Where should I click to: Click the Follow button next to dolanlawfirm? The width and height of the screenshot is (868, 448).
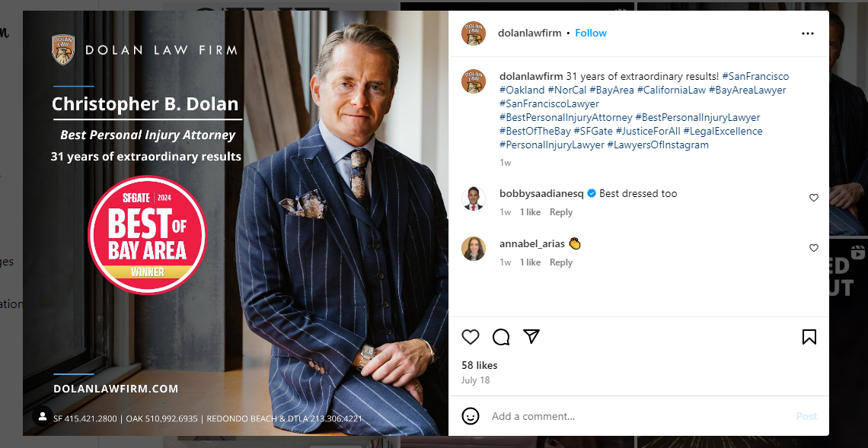(591, 33)
